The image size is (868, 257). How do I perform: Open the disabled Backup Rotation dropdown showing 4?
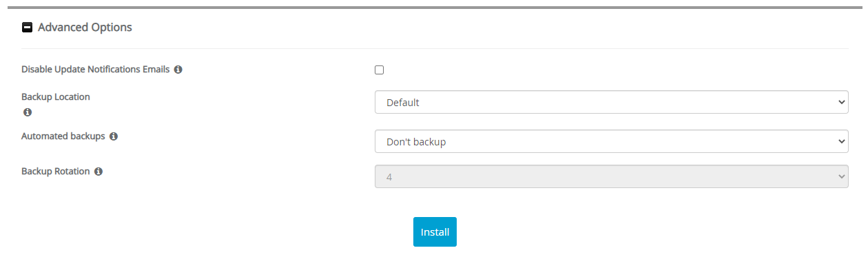[612, 176]
